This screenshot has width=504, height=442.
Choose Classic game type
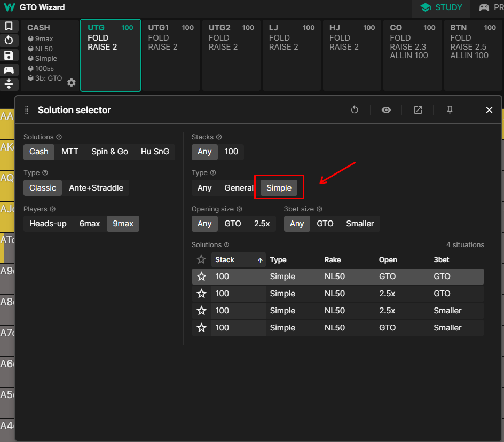[x=43, y=188]
